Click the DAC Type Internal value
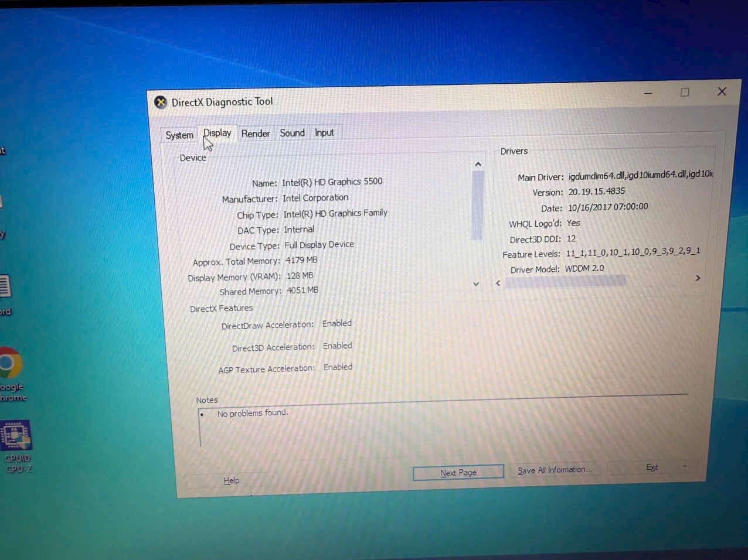 (x=299, y=230)
